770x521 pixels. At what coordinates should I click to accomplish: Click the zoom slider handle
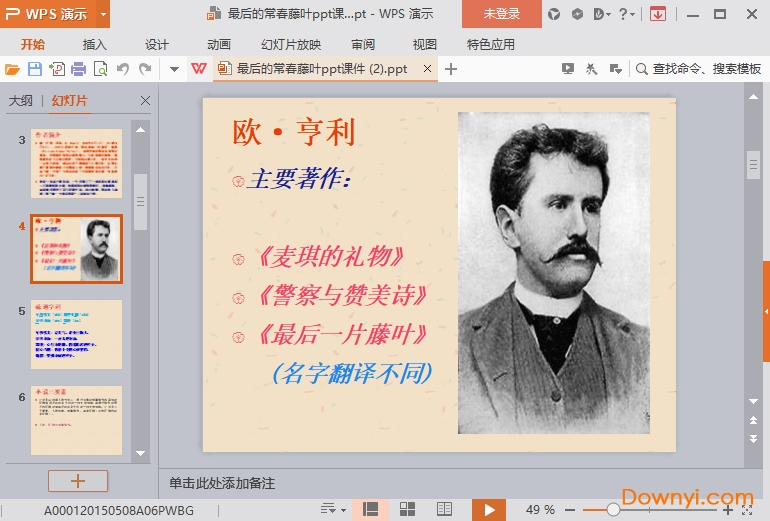[x=613, y=509]
